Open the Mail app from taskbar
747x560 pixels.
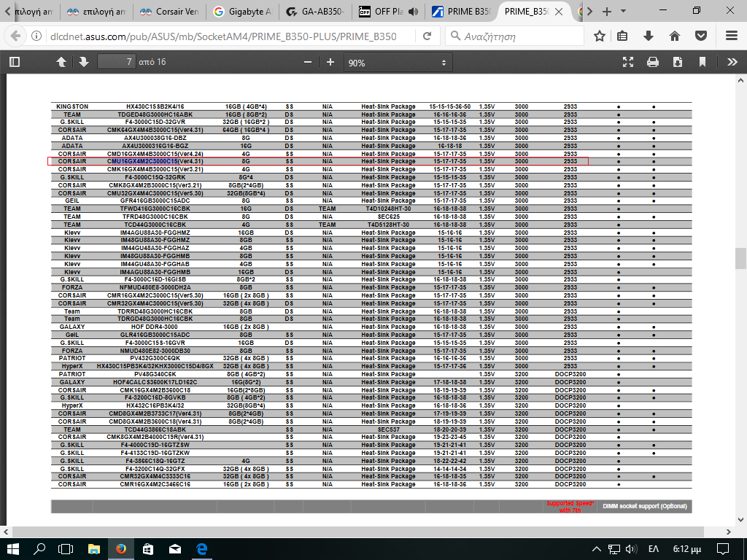[x=175, y=549]
